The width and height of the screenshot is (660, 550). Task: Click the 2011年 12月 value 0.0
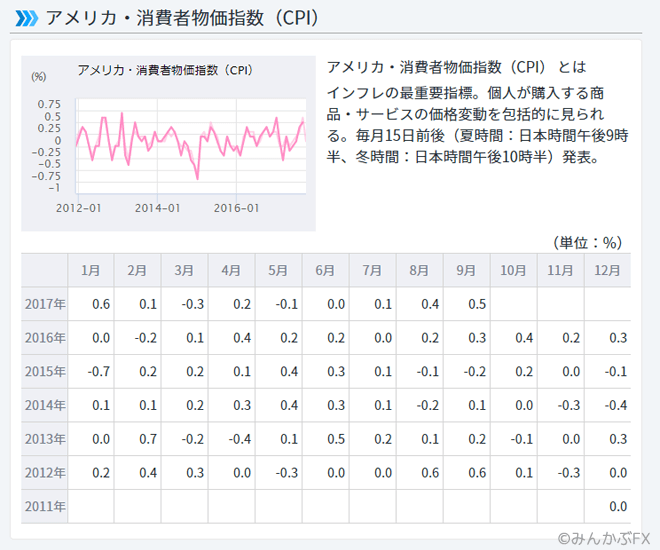coord(618,506)
